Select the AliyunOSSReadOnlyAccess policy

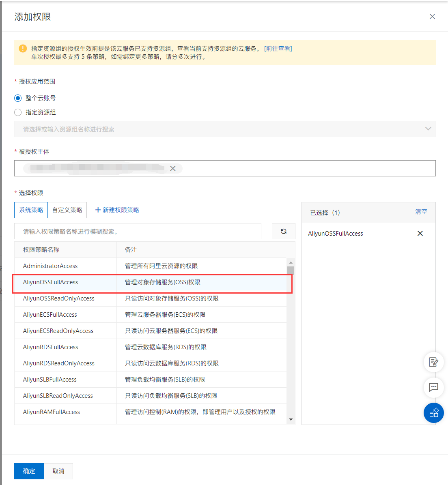pyautogui.click(x=151, y=298)
